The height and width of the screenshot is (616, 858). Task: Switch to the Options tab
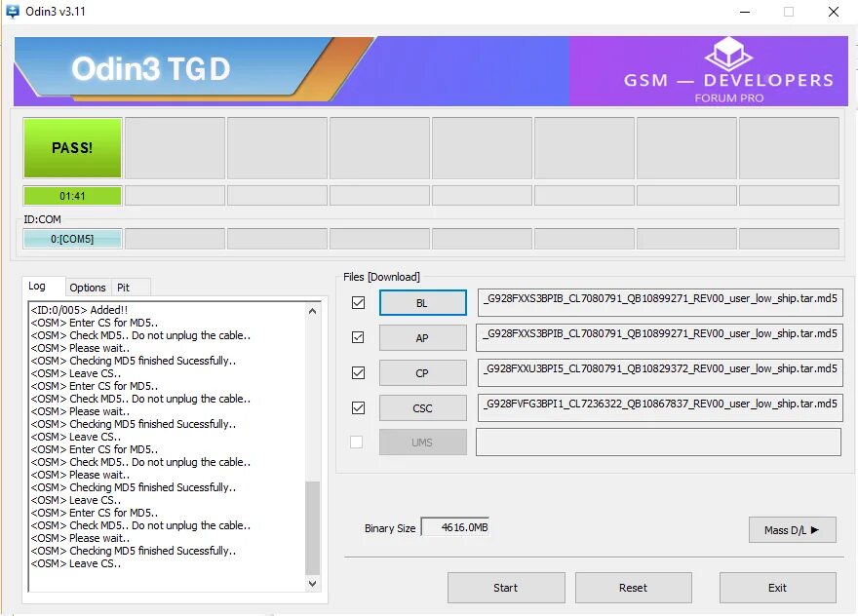88,287
